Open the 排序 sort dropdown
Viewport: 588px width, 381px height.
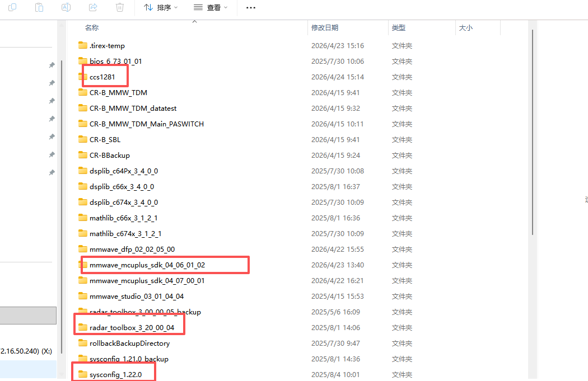(161, 7)
